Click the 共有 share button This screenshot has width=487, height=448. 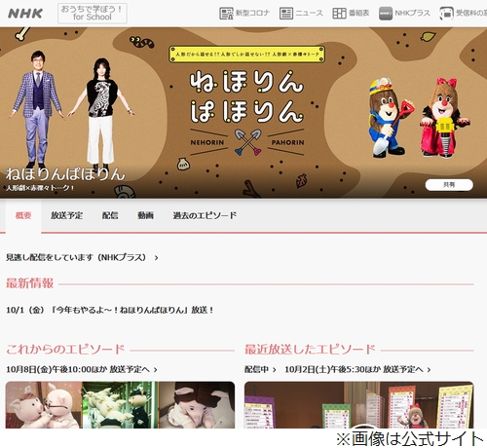click(449, 185)
